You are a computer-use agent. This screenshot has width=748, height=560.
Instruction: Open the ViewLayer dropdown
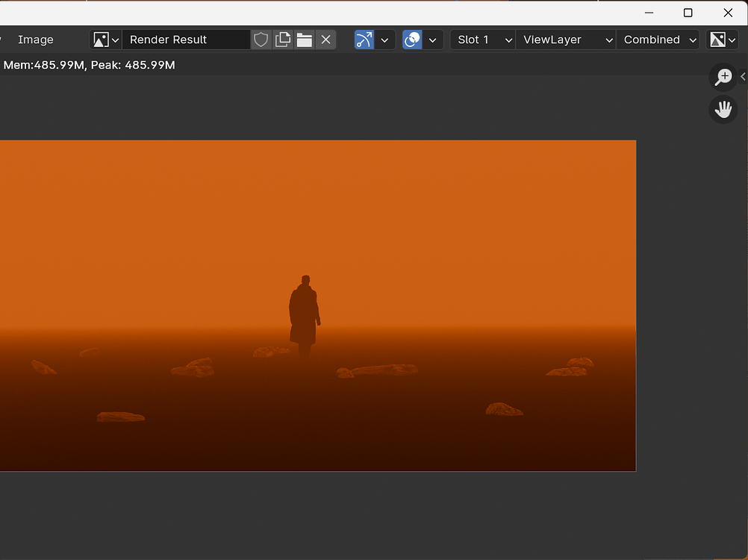point(566,40)
